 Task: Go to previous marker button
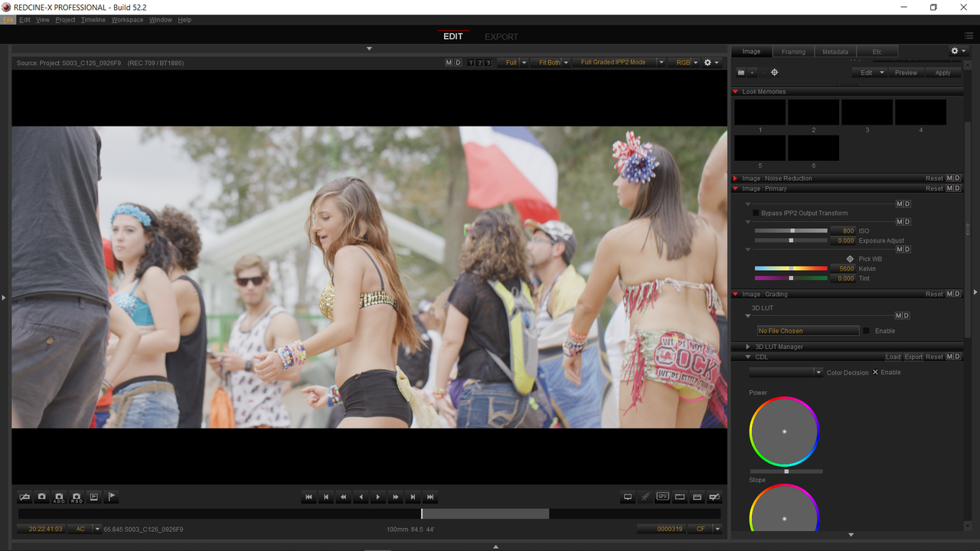pos(326,497)
